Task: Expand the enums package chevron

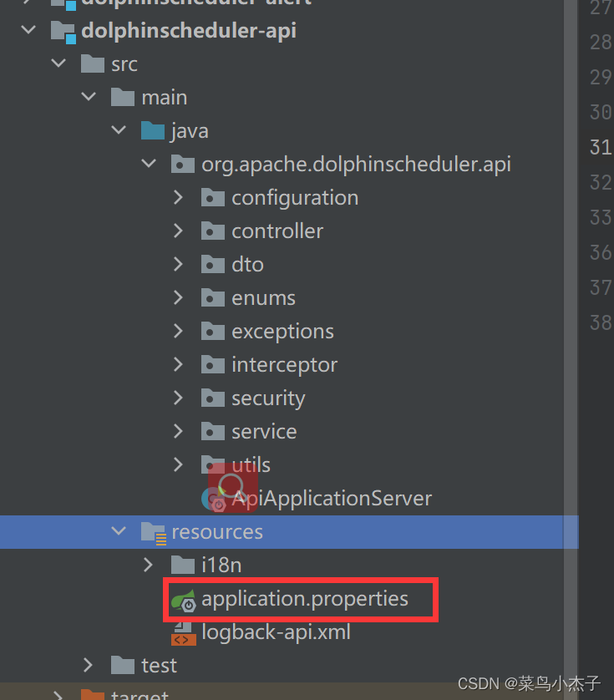Action: click(x=178, y=297)
